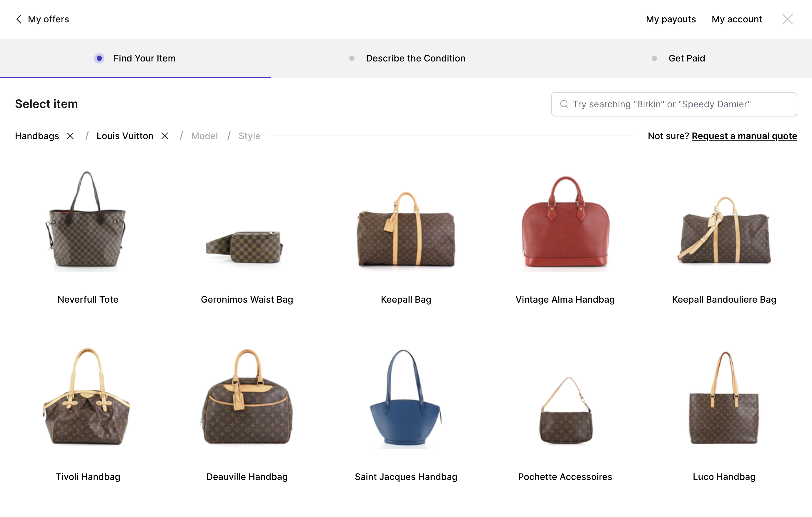Click the Style breadcrumb

249,136
